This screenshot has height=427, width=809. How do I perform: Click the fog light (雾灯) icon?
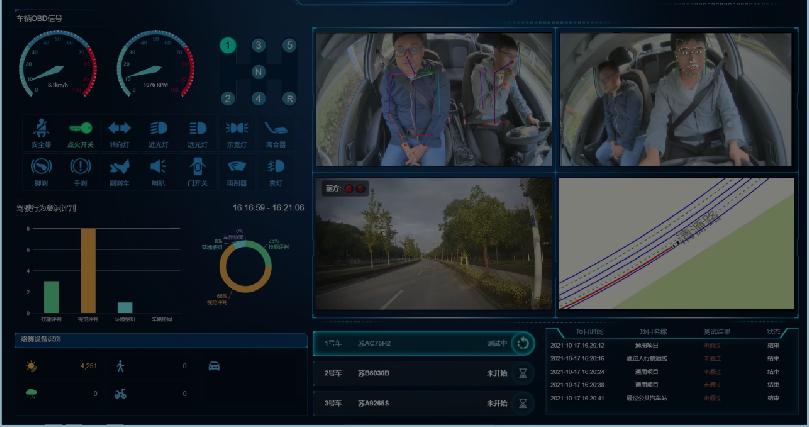(x=275, y=167)
